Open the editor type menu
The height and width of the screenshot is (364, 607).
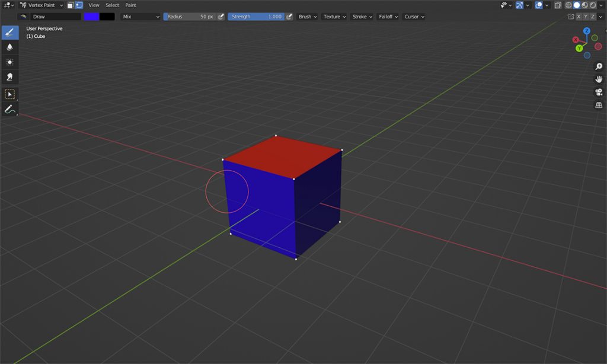pos(8,5)
